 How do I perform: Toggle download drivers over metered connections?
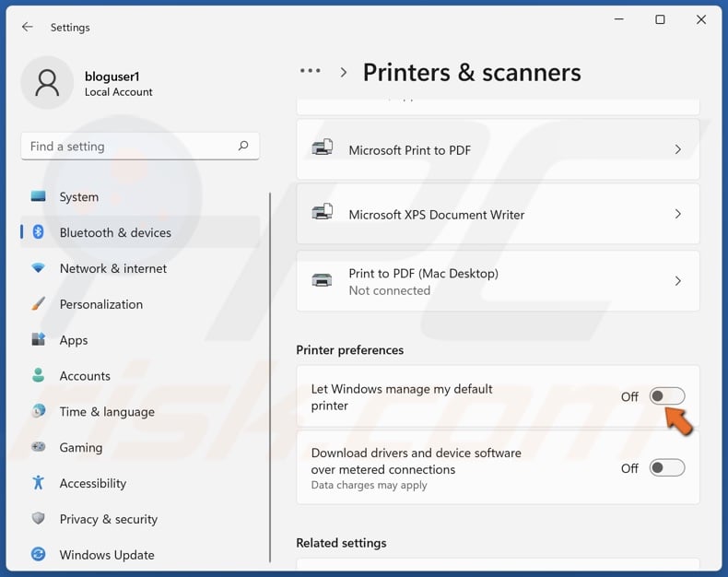pos(666,467)
